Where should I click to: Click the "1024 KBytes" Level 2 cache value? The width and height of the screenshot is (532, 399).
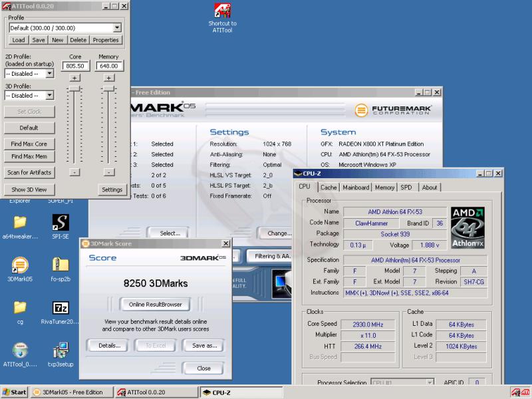461,346
